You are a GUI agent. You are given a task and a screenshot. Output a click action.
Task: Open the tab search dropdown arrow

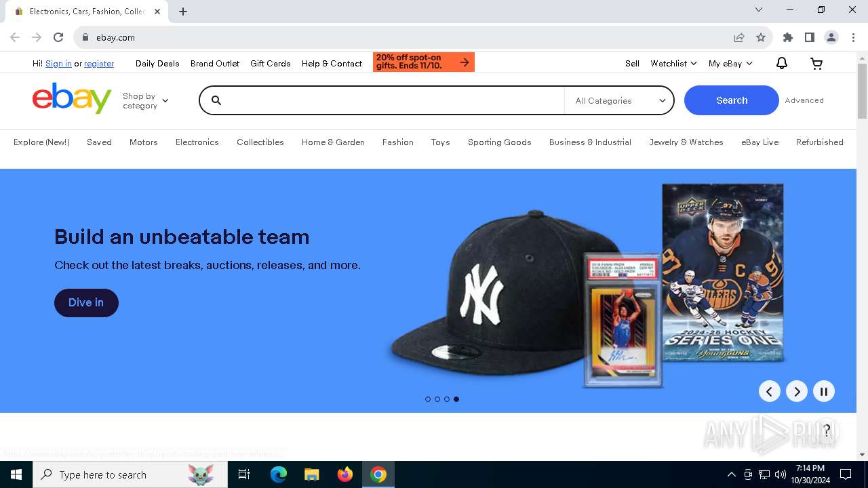(x=759, y=9)
